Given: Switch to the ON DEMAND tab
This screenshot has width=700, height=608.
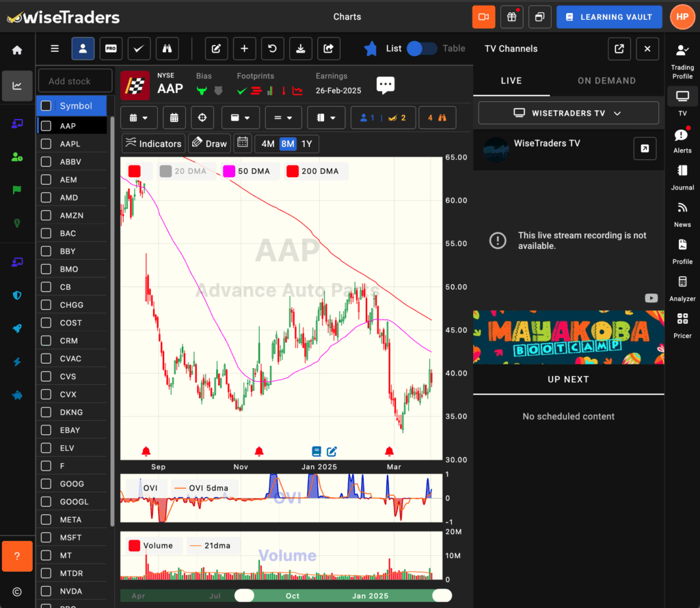Looking at the screenshot, I should [x=606, y=81].
